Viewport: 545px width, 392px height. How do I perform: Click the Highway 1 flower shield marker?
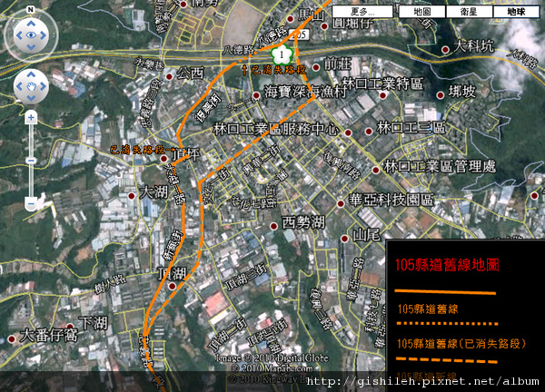pos(282,54)
